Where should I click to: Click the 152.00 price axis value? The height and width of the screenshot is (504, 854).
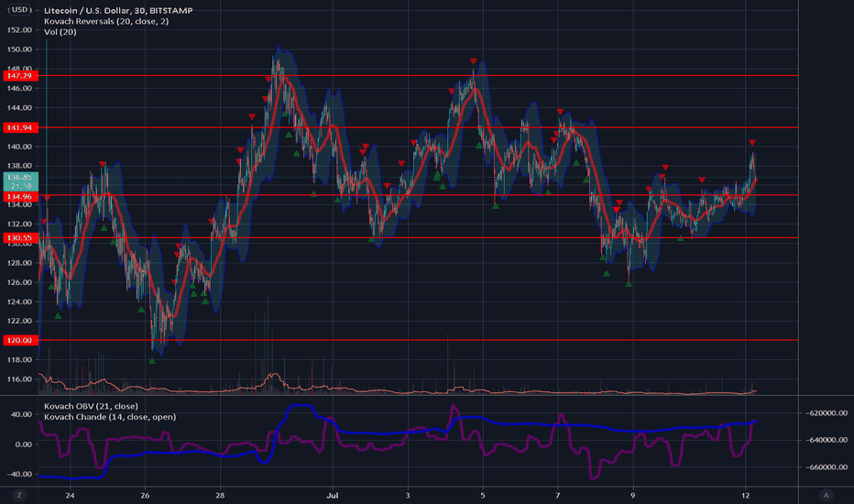tap(19, 29)
